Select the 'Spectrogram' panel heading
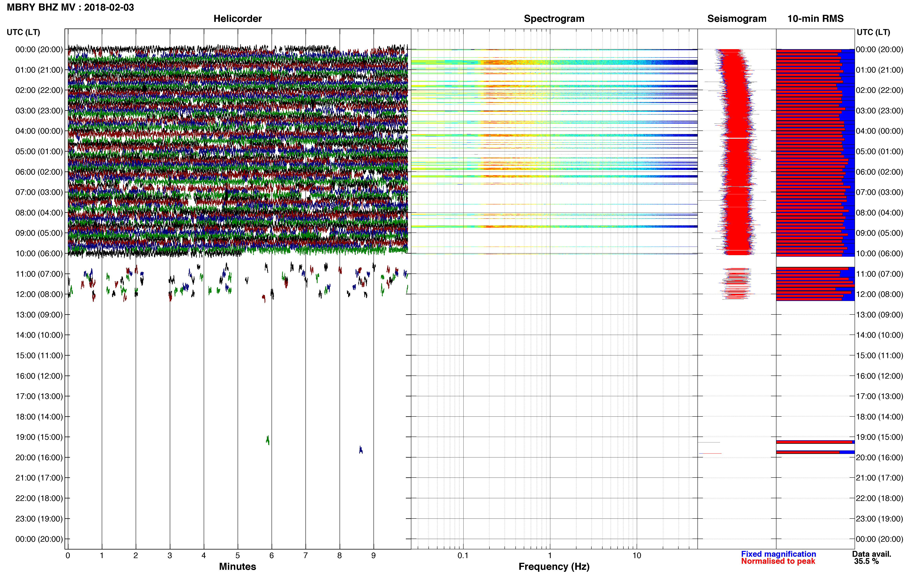924x578 pixels. pyautogui.click(x=554, y=19)
